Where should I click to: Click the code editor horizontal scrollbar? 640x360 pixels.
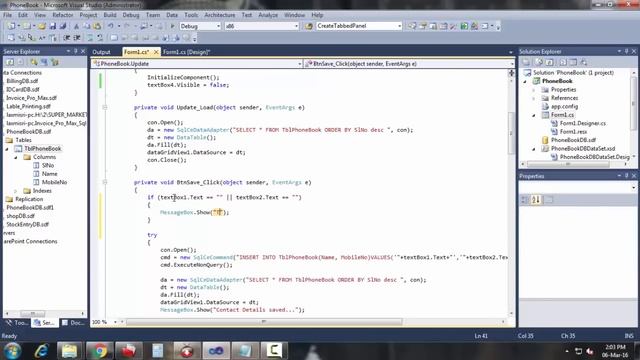coord(313,322)
